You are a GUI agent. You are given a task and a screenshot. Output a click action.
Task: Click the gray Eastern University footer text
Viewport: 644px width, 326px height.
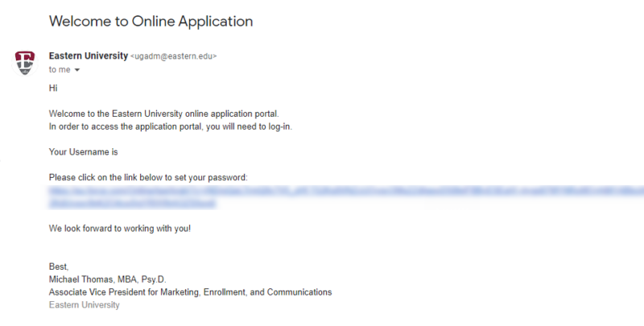[84, 305]
